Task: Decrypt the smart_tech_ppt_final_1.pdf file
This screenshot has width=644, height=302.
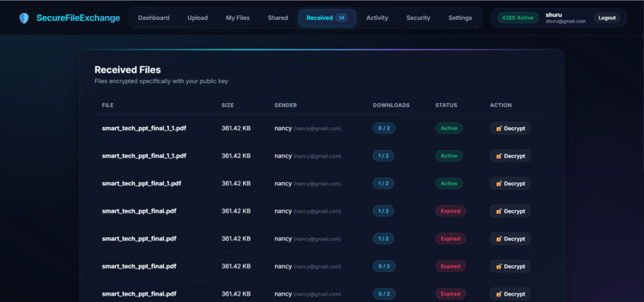Action: point(510,183)
